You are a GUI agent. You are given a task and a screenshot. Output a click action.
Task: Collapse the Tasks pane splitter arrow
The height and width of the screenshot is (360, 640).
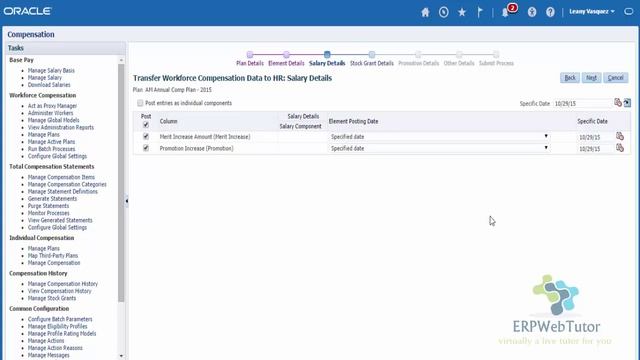[x=127, y=201]
